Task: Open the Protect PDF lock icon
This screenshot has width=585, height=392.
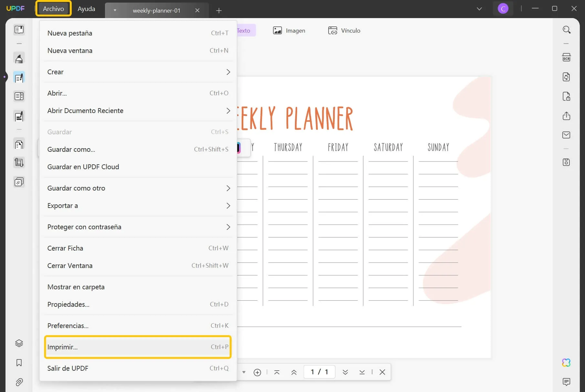Action: 566,96
